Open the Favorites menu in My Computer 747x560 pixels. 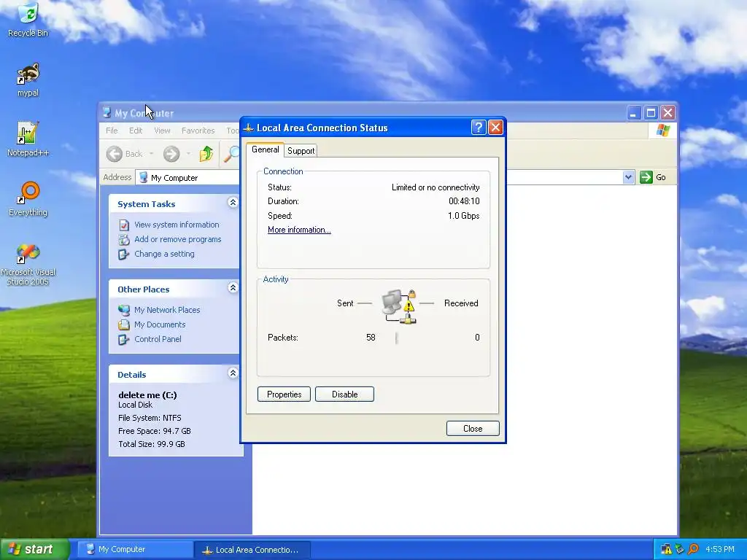(198, 131)
